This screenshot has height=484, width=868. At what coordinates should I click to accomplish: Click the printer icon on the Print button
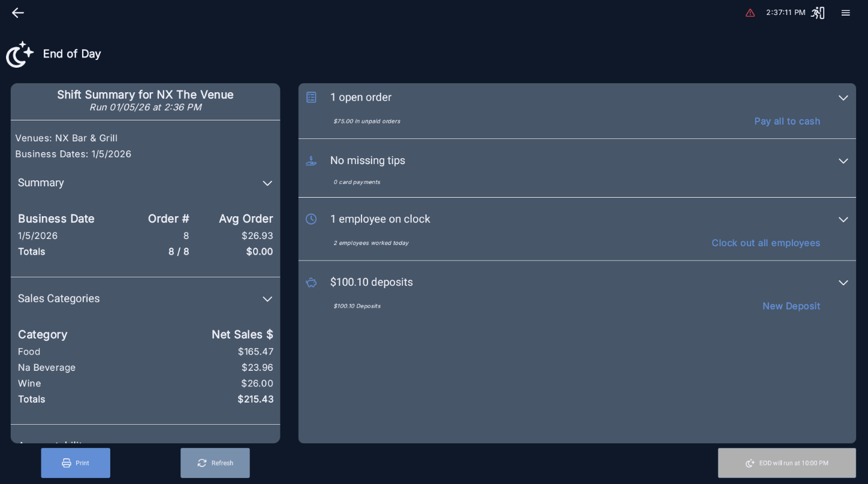pos(67,463)
